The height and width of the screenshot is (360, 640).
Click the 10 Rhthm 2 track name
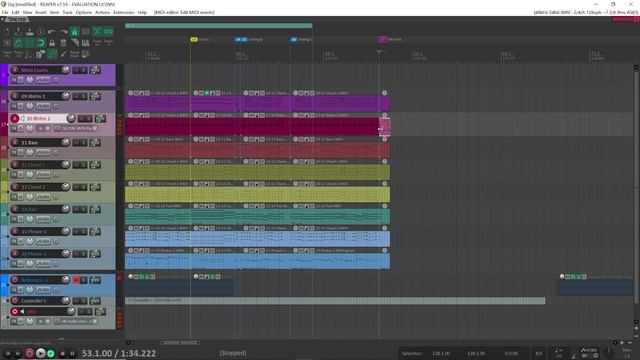(39, 118)
